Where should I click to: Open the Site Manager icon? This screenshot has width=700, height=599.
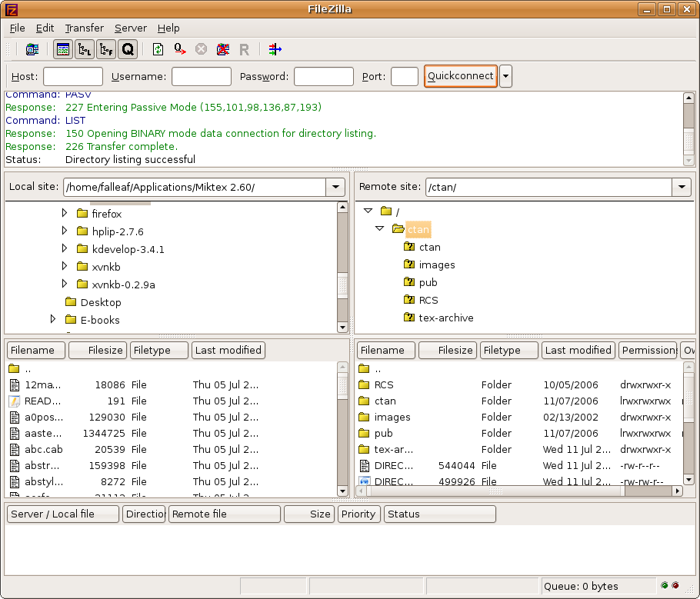32,49
